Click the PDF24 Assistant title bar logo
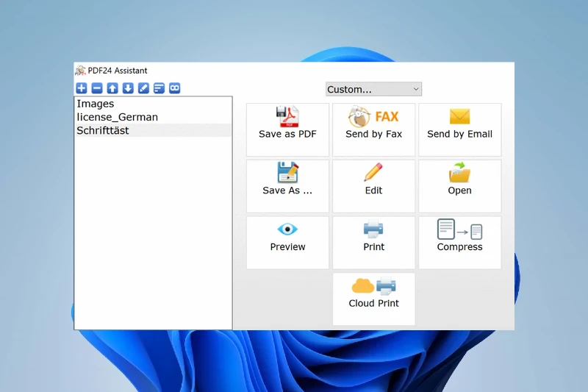Screen dimensions: 588x392 80,70
